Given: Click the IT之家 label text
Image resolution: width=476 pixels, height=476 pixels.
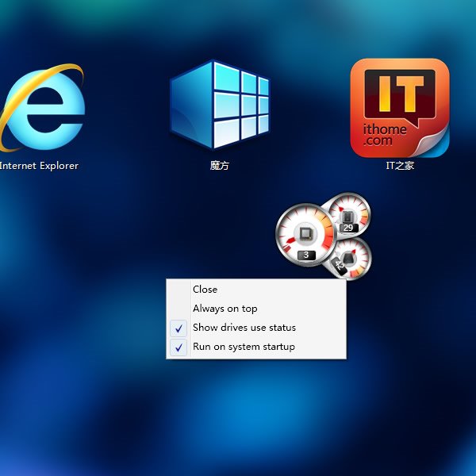Looking at the screenshot, I should coord(400,166).
